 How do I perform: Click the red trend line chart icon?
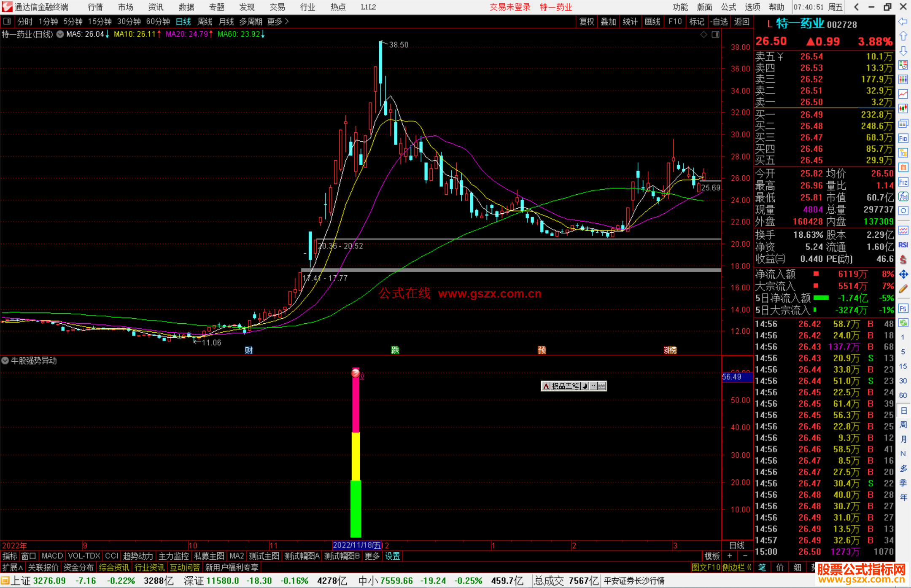click(903, 94)
